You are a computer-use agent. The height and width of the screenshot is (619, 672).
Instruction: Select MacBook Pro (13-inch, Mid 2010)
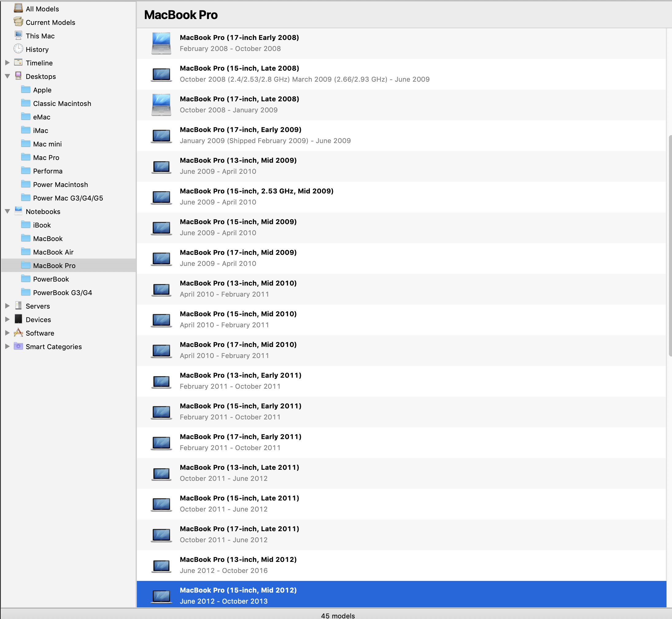point(401,289)
